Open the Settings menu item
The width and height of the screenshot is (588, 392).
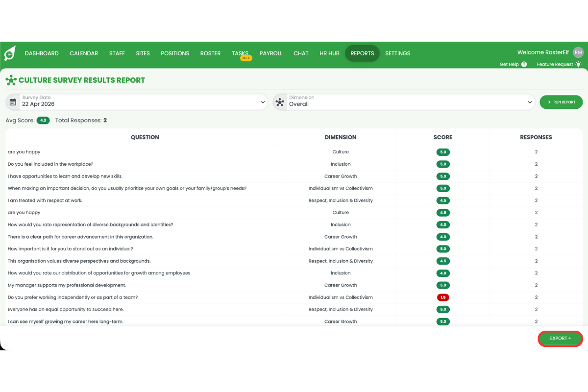click(397, 53)
